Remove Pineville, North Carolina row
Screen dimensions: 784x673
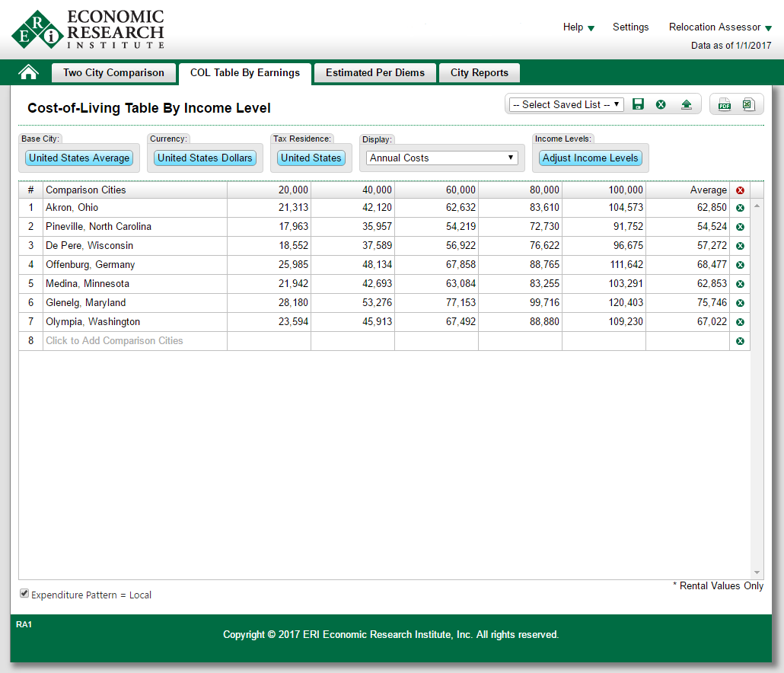[x=740, y=227]
